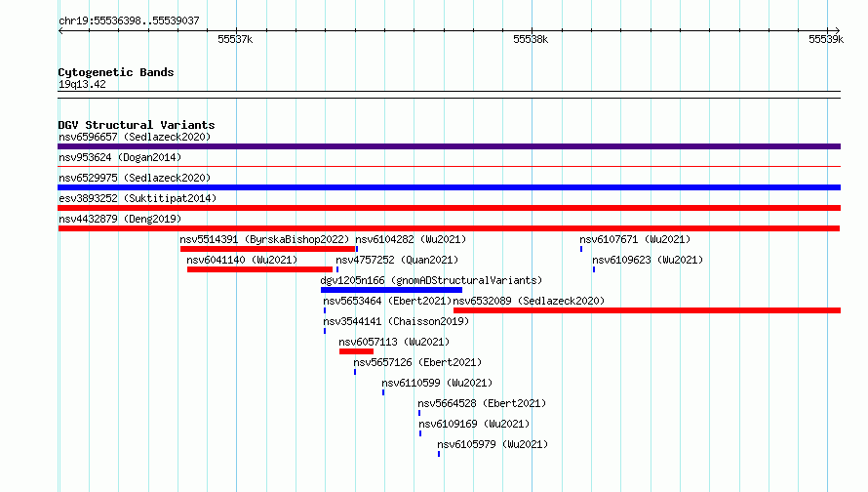
Task: Select the blue nsv6529975 variant bar
Action: [449, 187]
